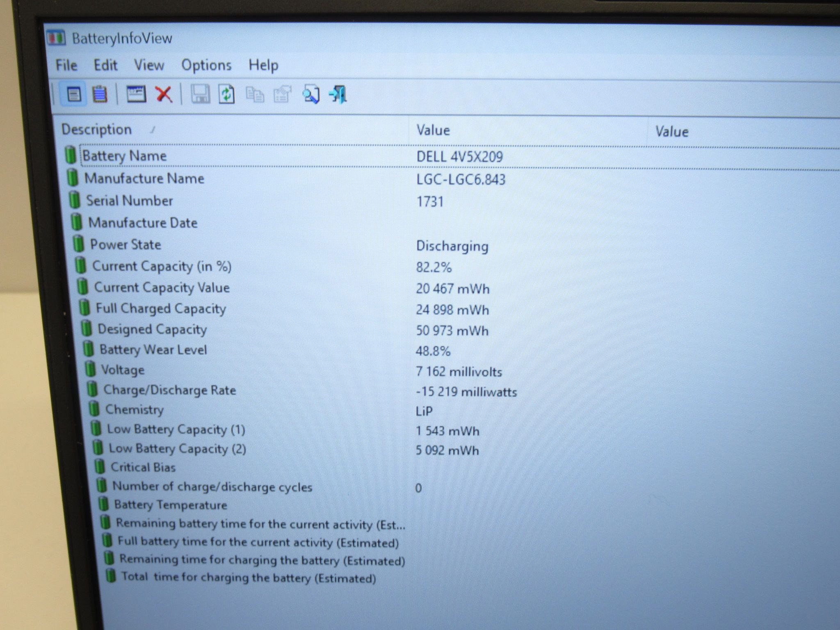
Task: Click the battery icon beside Battery Wear Level
Action: 89,349
